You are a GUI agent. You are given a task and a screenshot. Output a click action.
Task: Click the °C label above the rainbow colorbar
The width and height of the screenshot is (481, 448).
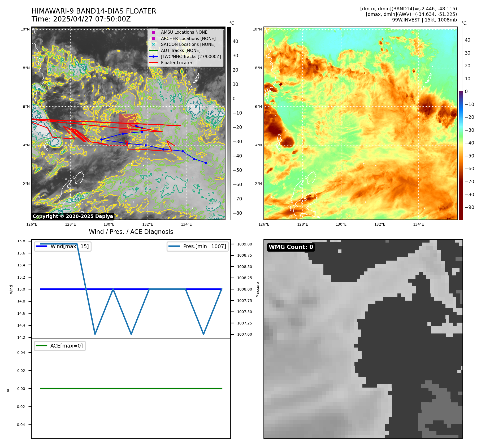pyautogui.click(x=464, y=23)
